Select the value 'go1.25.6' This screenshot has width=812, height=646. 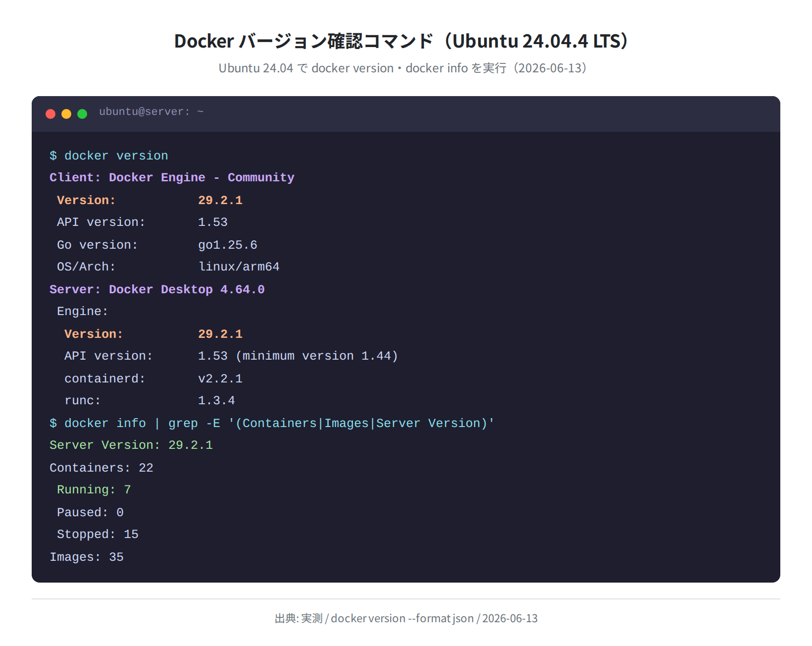[x=228, y=245]
